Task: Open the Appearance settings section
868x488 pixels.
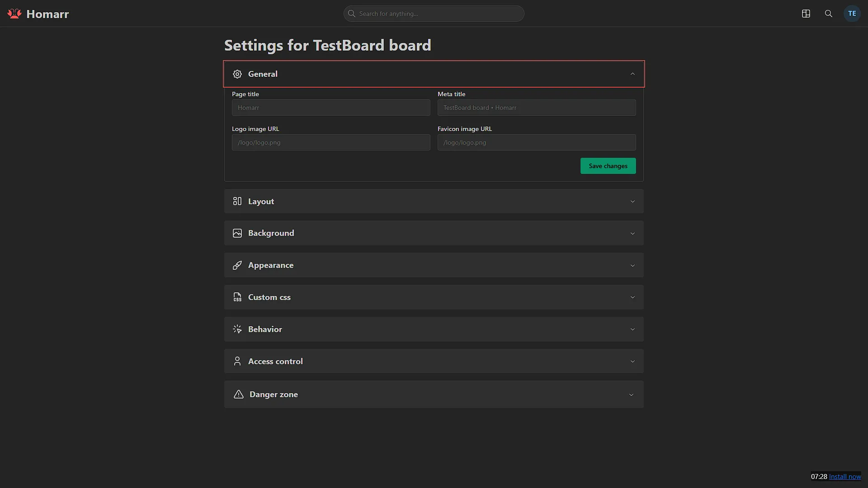Action: (434, 265)
